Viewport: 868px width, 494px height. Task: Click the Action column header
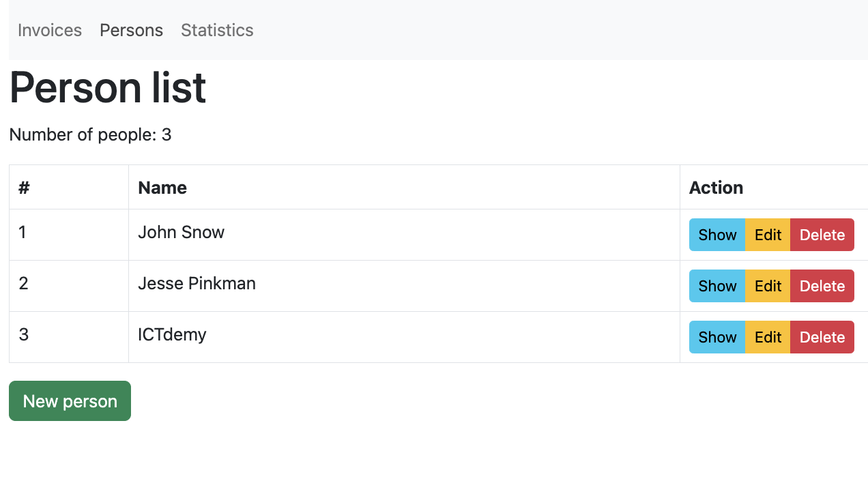coord(716,188)
